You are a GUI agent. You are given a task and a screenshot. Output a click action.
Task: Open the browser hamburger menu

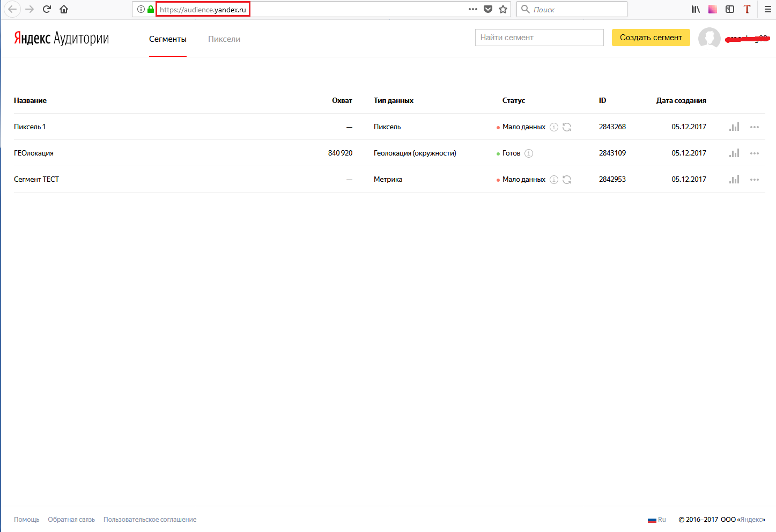pyautogui.click(x=768, y=9)
